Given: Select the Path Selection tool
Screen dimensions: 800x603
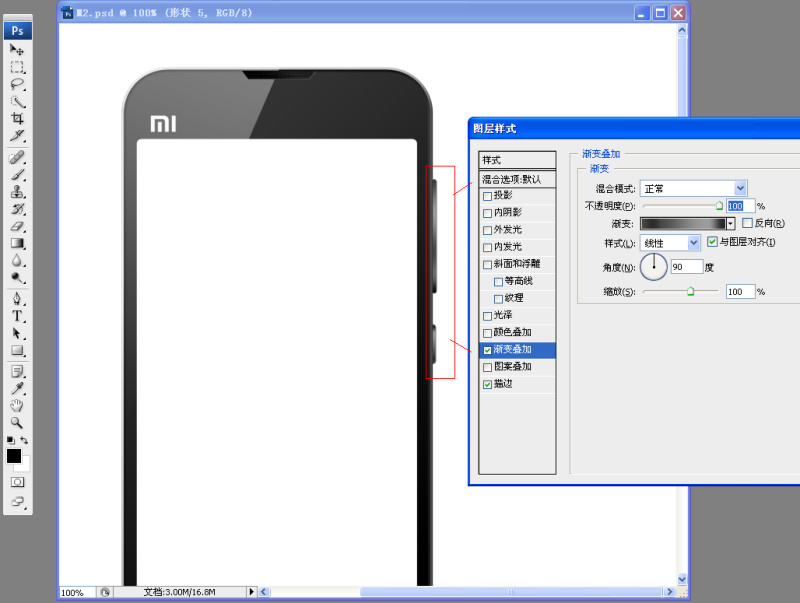Looking at the screenshot, I should tap(17, 333).
